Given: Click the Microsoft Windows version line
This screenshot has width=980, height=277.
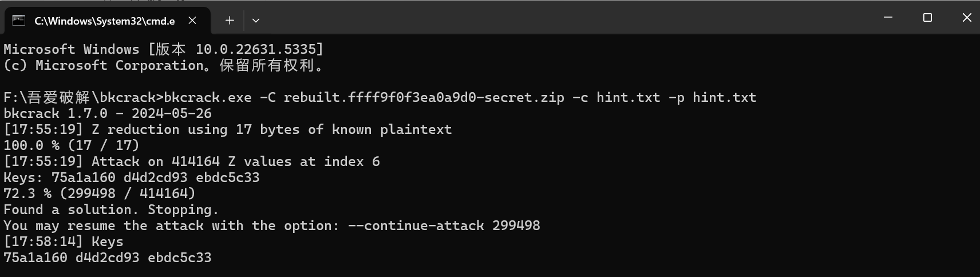Looking at the screenshot, I should 163,49.
